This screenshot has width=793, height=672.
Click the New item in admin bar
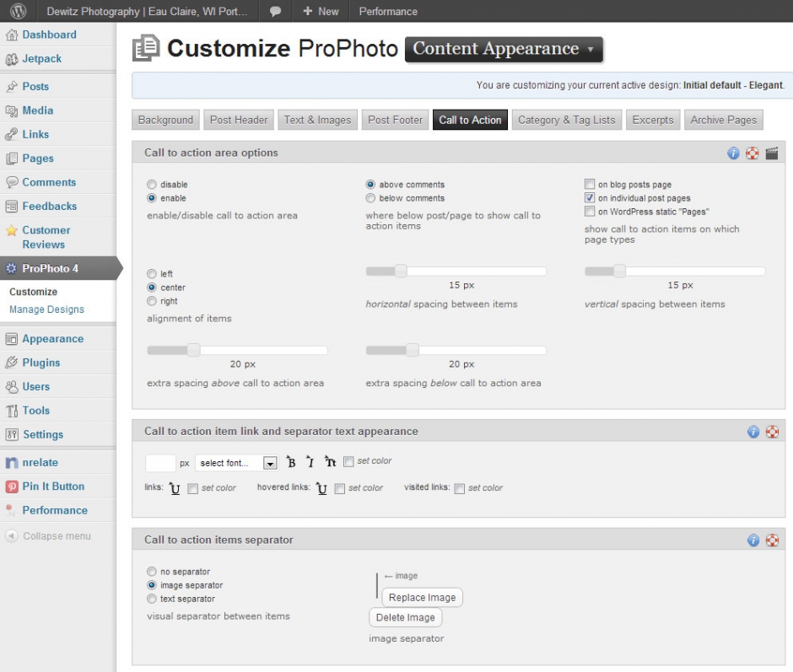[321, 11]
